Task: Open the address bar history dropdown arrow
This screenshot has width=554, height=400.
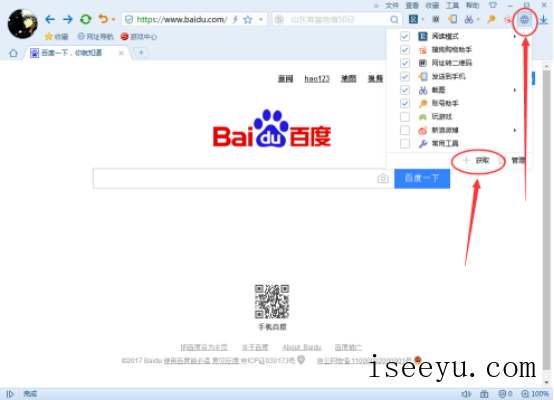Action: coord(261,19)
